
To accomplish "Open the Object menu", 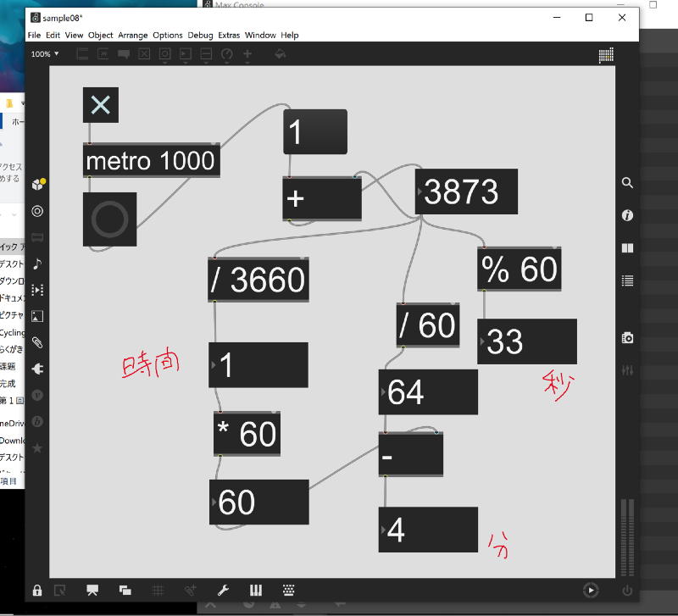I will (x=100, y=35).
